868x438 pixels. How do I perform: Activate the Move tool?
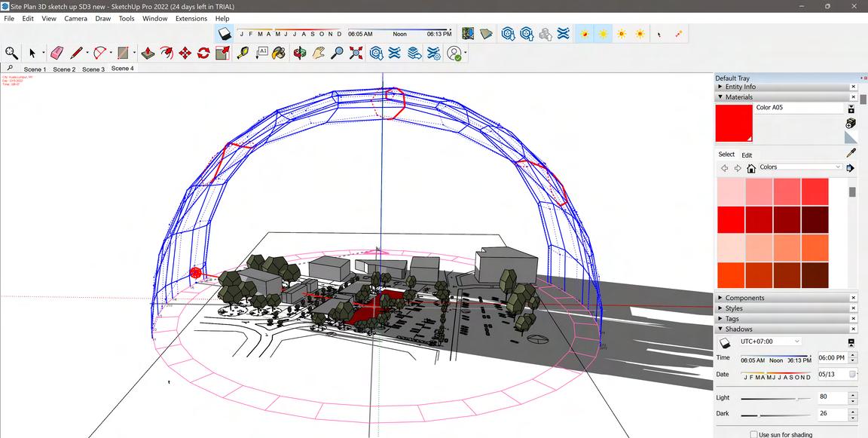point(185,53)
